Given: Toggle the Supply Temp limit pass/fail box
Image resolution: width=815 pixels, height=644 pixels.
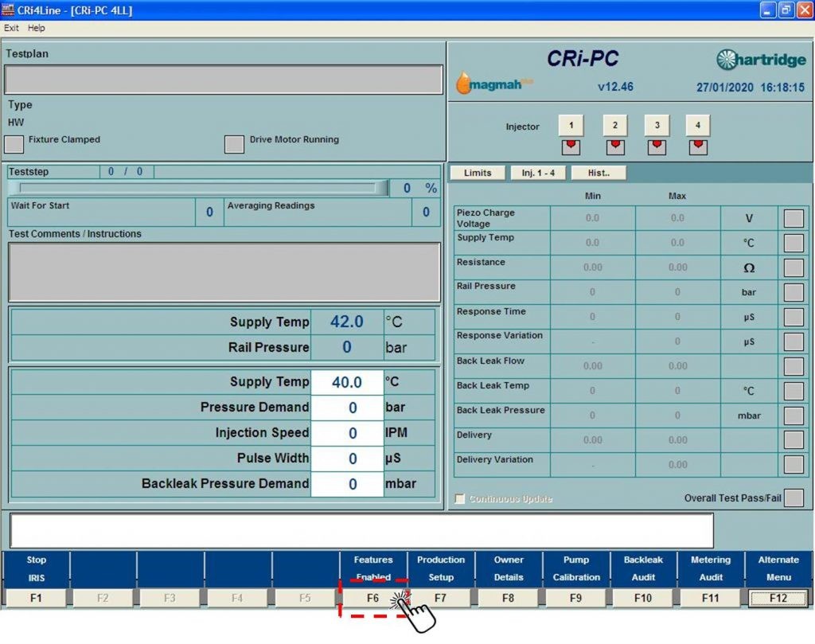Looking at the screenshot, I should pyautogui.click(x=794, y=243).
